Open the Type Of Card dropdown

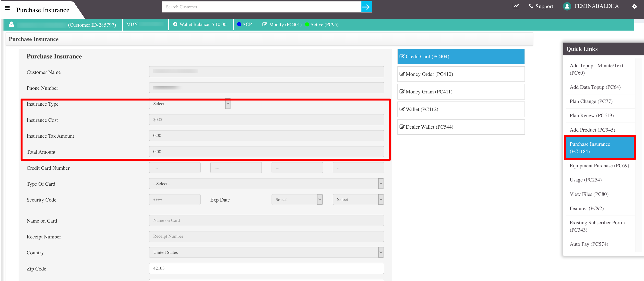click(266, 184)
